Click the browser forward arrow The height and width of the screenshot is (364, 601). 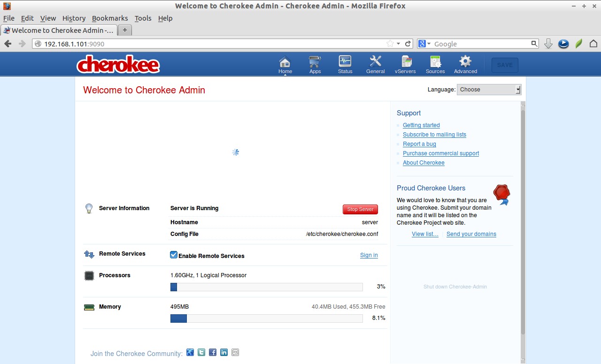[22, 44]
